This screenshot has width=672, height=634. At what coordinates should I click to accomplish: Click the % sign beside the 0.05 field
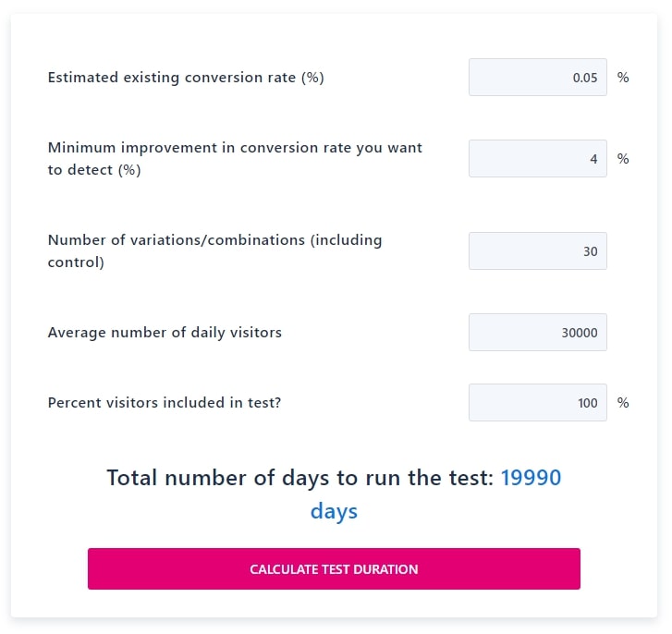coord(623,78)
